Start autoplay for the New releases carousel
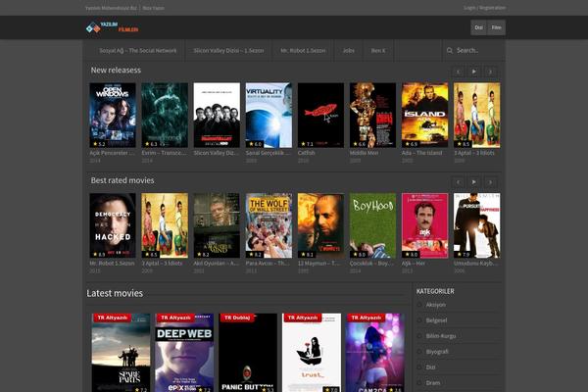Viewport: 588px width, 392px height. [x=474, y=72]
